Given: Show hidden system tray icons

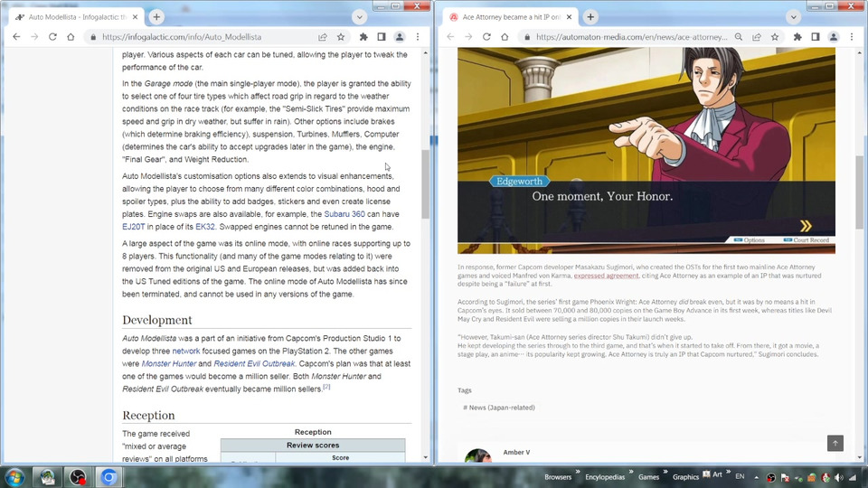Looking at the screenshot, I should (756, 477).
